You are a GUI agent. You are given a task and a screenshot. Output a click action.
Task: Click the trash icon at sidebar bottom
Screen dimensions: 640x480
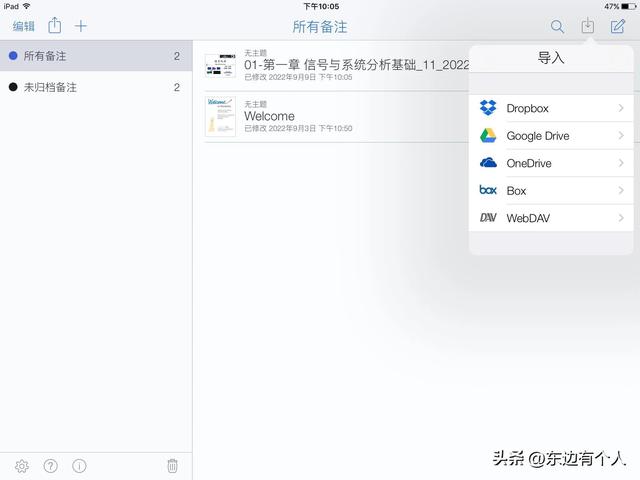pos(172,466)
